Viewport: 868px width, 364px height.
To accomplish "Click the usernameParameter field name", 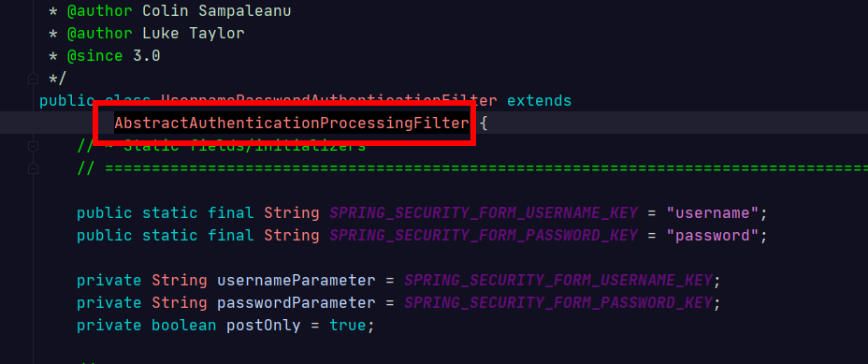I will click(x=296, y=281).
